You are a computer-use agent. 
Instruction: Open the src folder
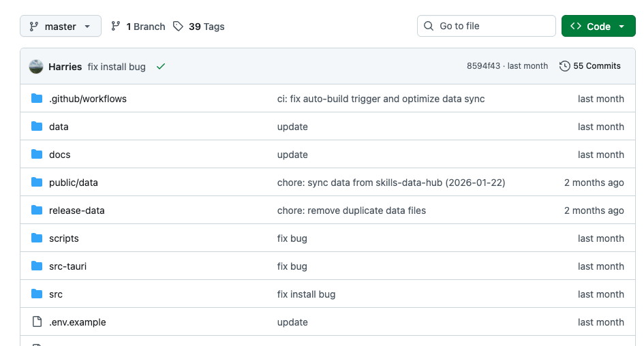tap(56, 294)
